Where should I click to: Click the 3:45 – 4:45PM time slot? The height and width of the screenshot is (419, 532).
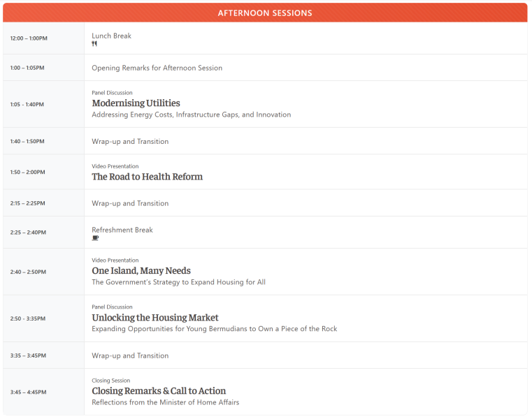coord(28,392)
